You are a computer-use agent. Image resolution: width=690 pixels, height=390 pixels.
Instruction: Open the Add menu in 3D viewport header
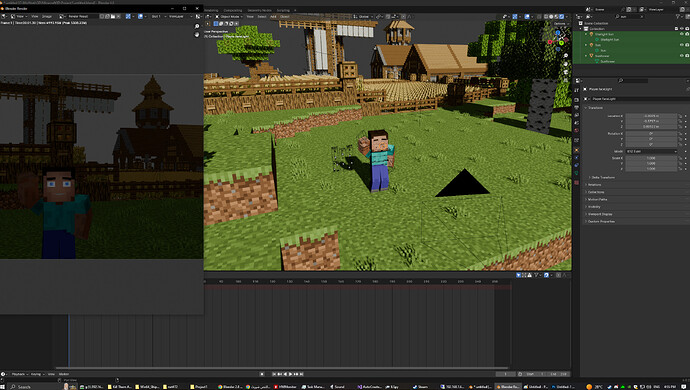coord(273,16)
